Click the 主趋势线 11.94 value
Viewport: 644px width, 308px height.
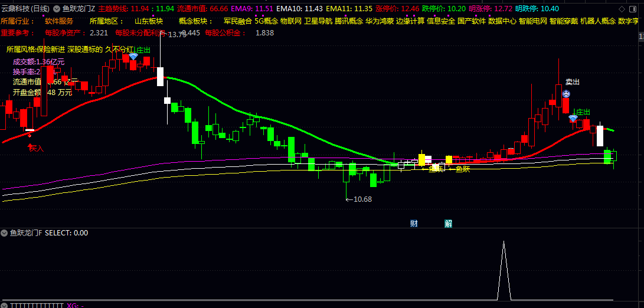click(x=124, y=9)
